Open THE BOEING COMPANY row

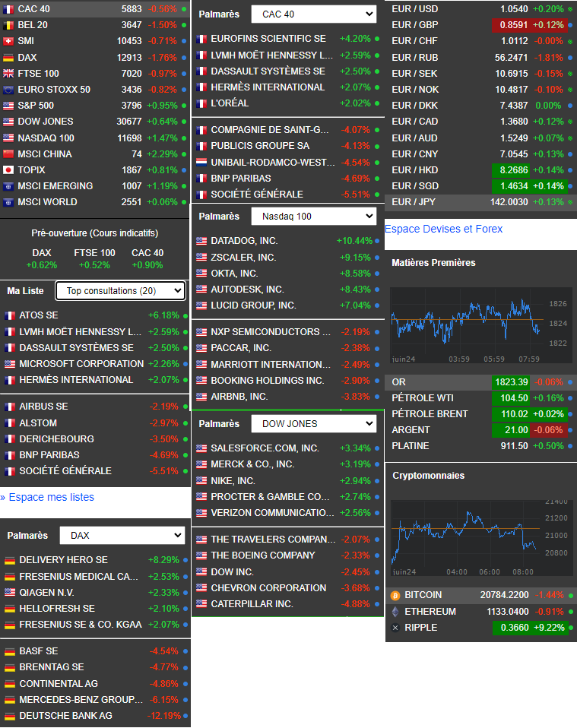point(287,555)
